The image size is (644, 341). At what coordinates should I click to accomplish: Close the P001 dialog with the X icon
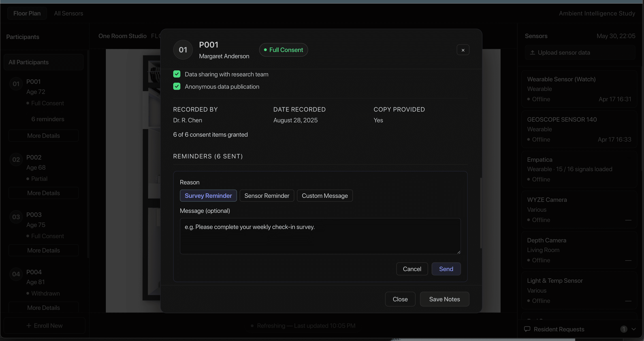point(463,50)
